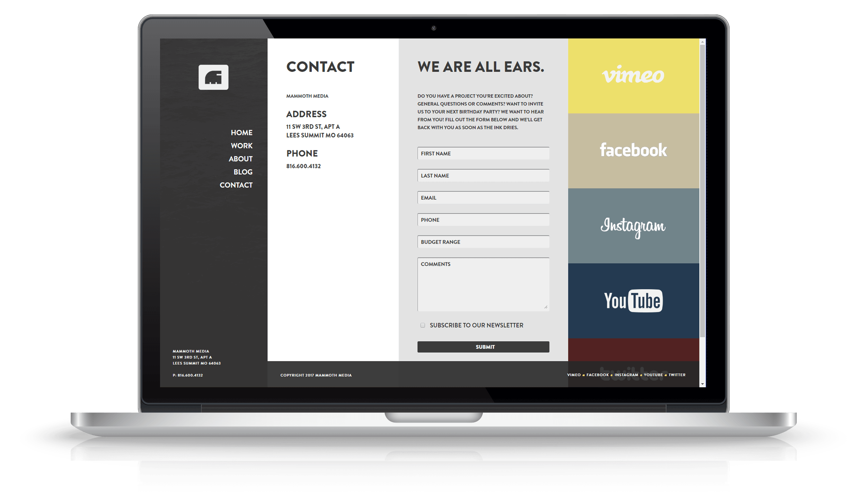Screen dimensions: 866x504
Task: Navigate to the WORK menu item
Action: tap(240, 146)
